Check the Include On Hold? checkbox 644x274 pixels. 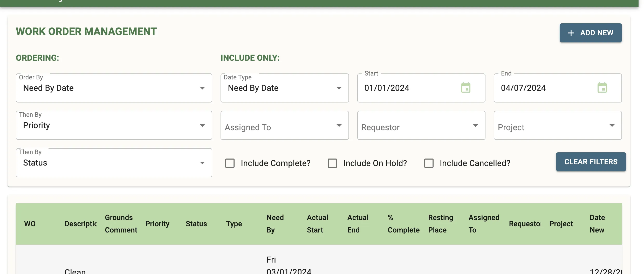(332, 163)
